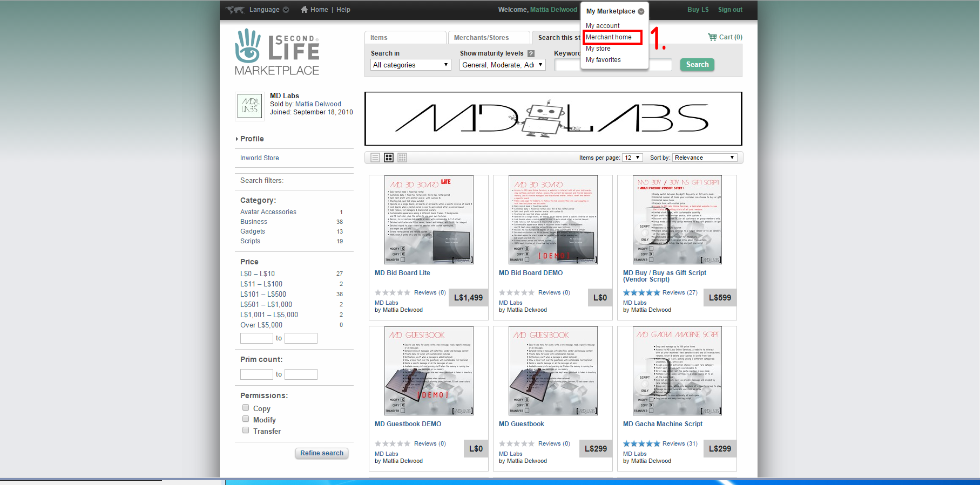Image resolution: width=980 pixels, height=485 pixels.
Task: Enable the Transfer permission checkbox
Action: click(x=246, y=430)
